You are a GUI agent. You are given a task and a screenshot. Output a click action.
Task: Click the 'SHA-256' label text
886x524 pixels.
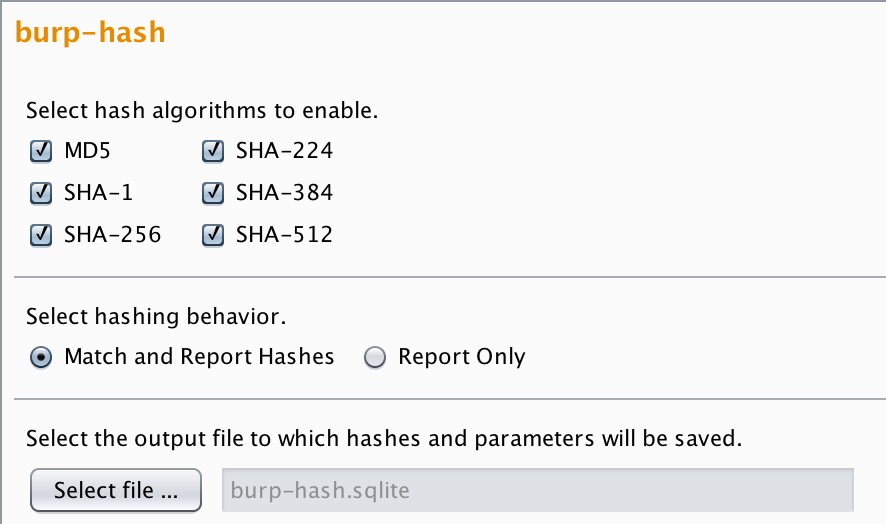point(112,235)
